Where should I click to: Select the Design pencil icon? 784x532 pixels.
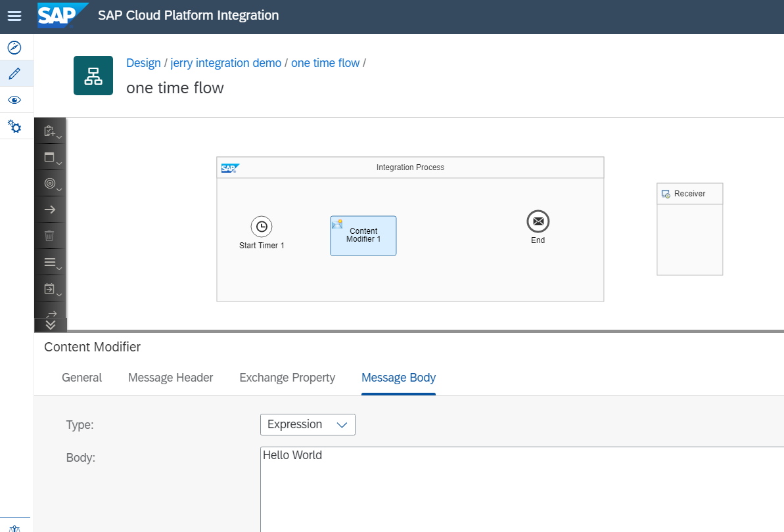(x=14, y=74)
